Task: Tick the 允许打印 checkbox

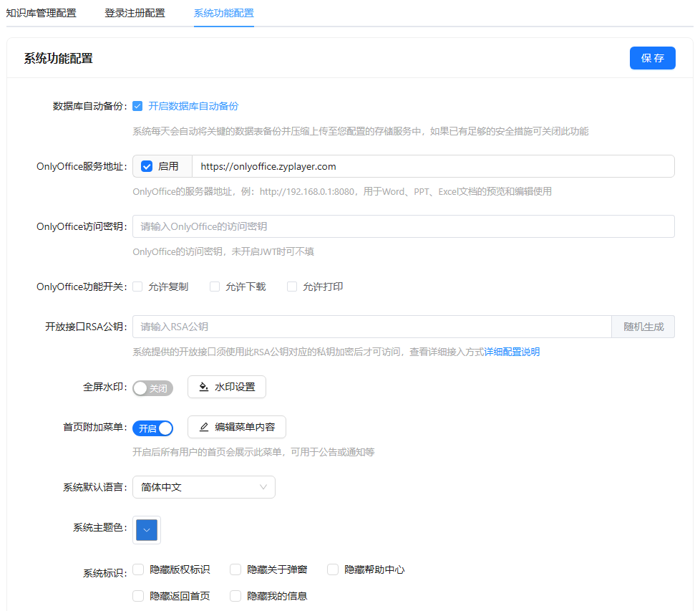Action: pyautogui.click(x=292, y=287)
